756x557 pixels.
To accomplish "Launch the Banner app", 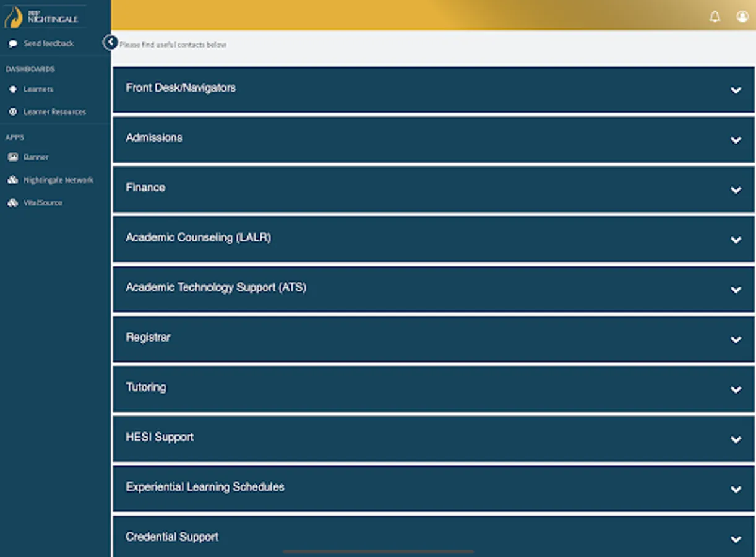I will [x=36, y=157].
